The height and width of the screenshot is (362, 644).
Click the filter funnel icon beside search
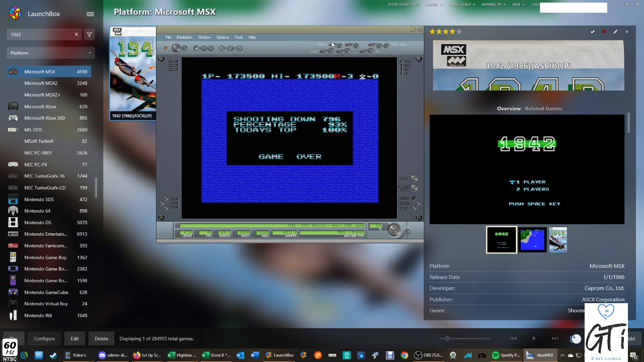(x=90, y=35)
